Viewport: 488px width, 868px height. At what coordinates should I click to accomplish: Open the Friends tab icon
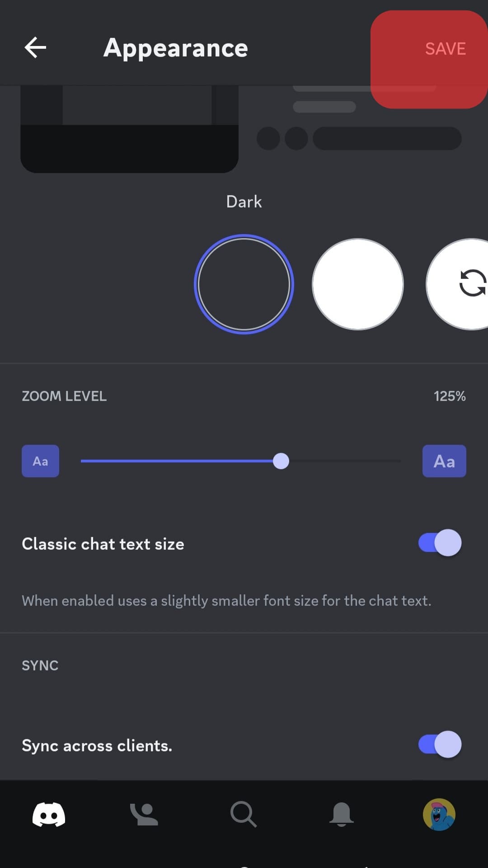144,815
